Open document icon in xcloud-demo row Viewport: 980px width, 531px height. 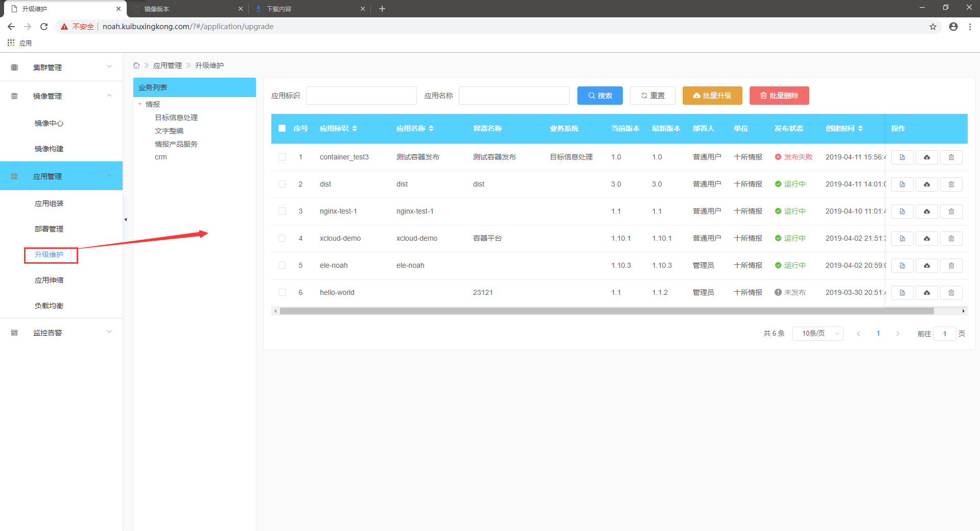pos(902,239)
